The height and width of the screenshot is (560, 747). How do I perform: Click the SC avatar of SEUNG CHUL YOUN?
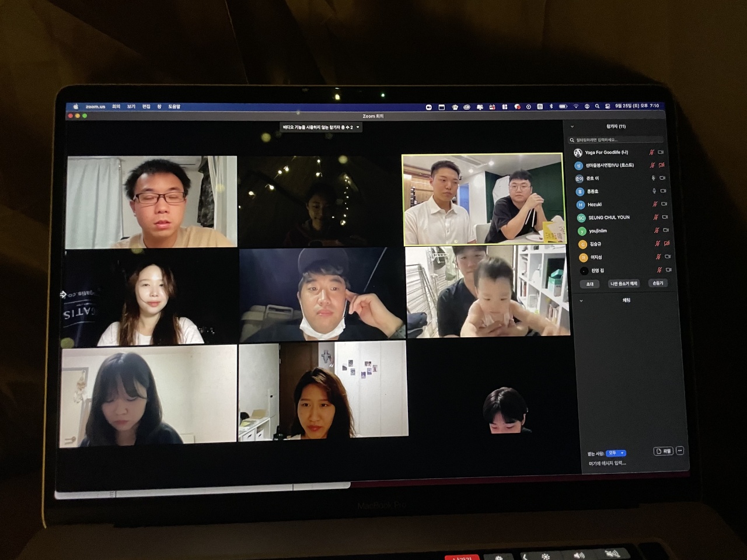pyautogui.click(x=581, y=218)
